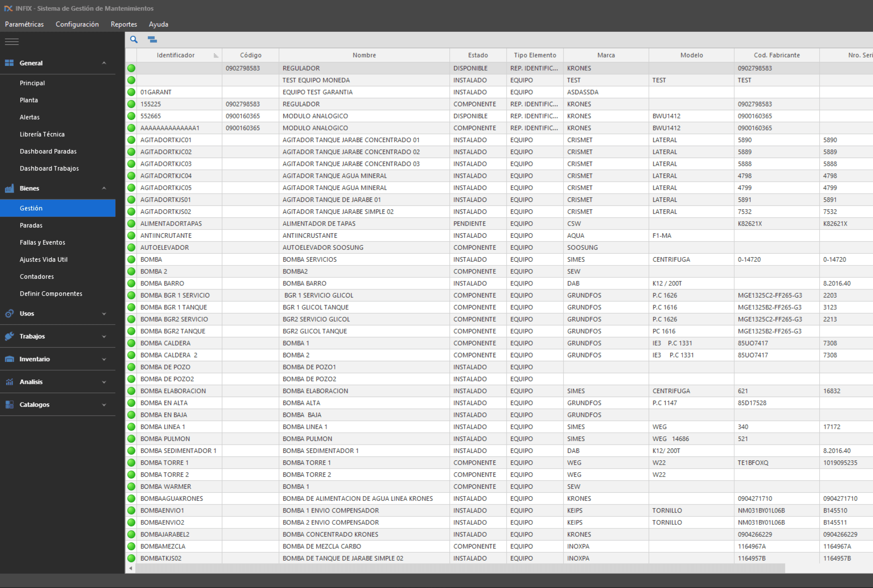Collapse the General section chevron
This screenshot has width=873, height=588.
(104, 63)
